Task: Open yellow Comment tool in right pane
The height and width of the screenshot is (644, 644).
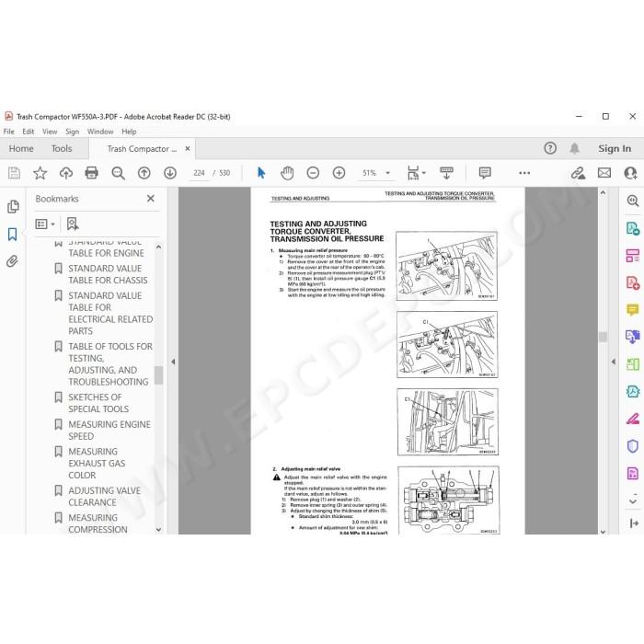Action: (633, 310)
